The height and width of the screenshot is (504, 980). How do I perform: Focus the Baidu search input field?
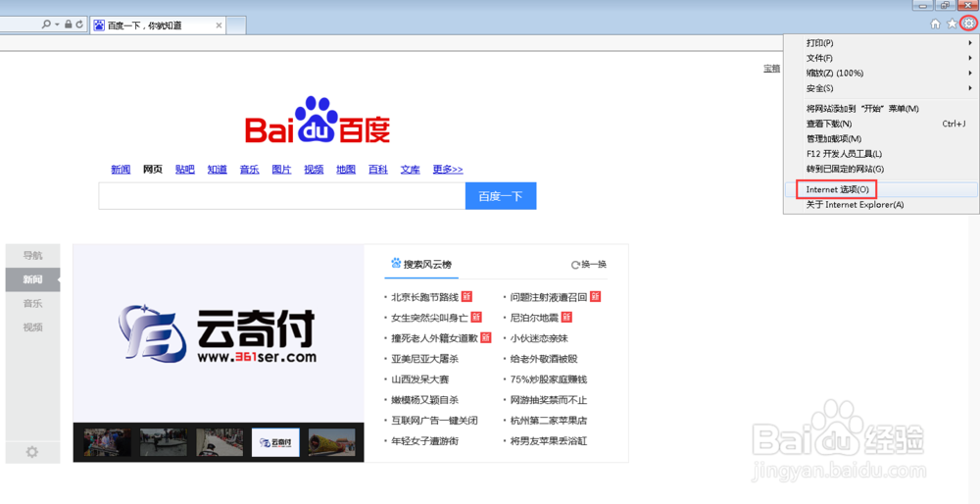(282, 196)
